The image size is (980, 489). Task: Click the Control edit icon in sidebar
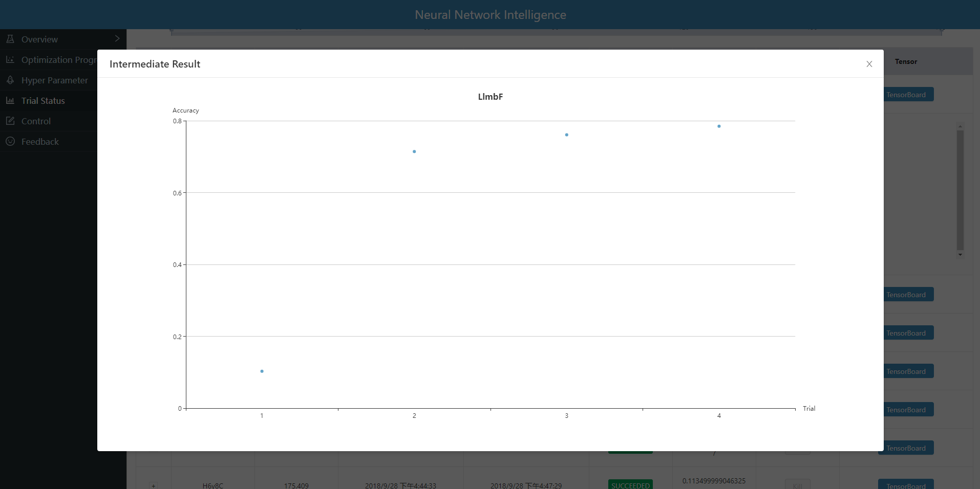(x=10, y=121)
